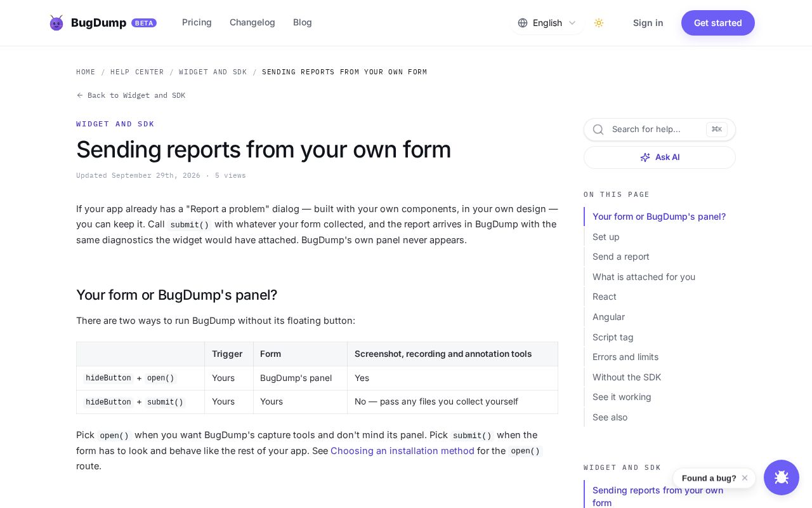Viewport: 812px width, 508px height.
Task: Jump to Angular section
Action: (608, 317)
